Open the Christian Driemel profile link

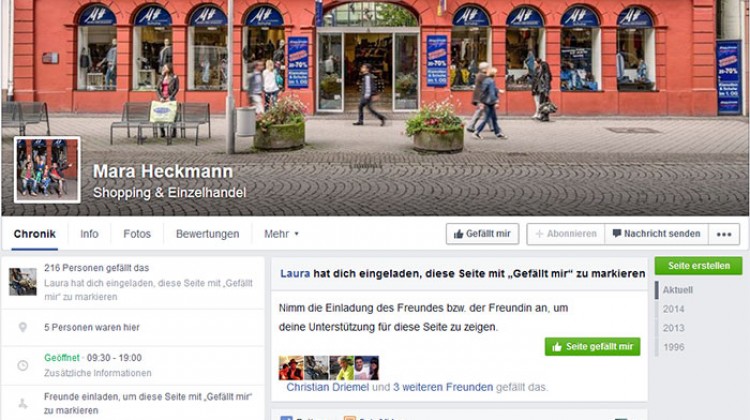pos(327,387)
